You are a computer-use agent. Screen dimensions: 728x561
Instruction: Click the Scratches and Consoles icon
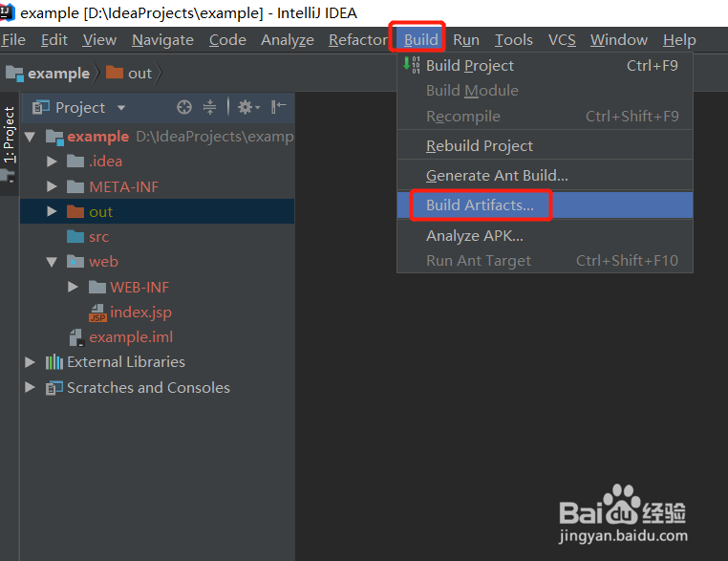click(x=54, y=388)
